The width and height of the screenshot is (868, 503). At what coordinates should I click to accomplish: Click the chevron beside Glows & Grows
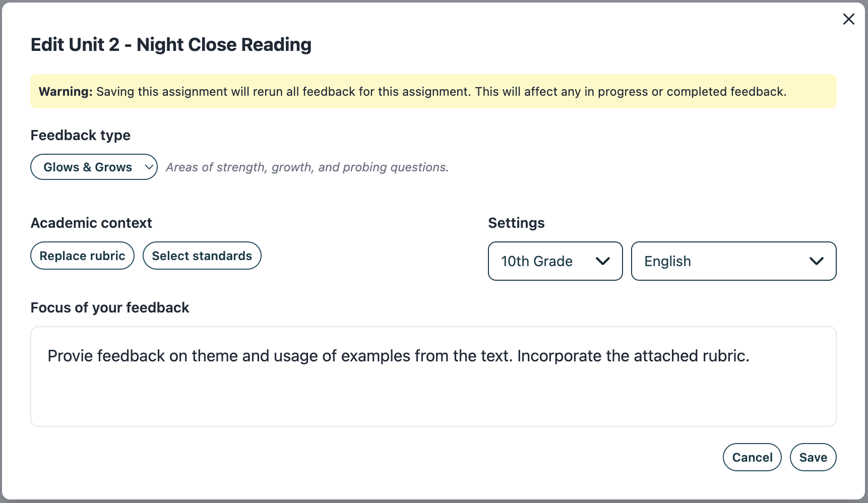click(149, 167)
